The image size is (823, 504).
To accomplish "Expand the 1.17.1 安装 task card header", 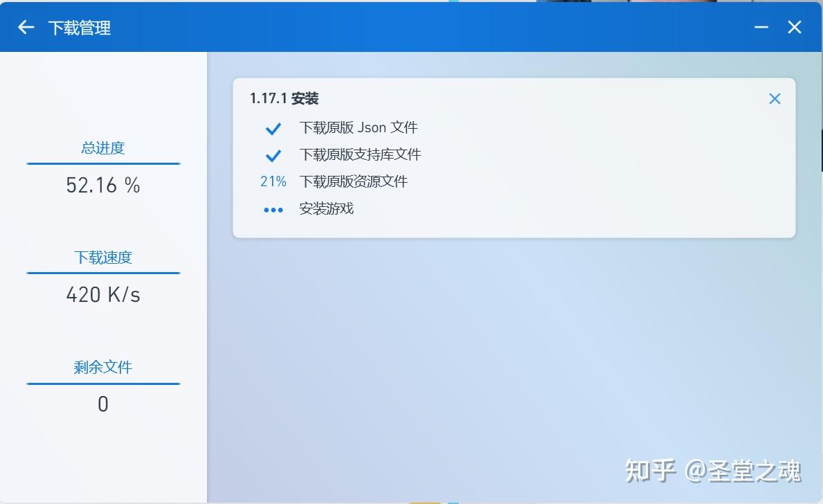I will 284,98.
